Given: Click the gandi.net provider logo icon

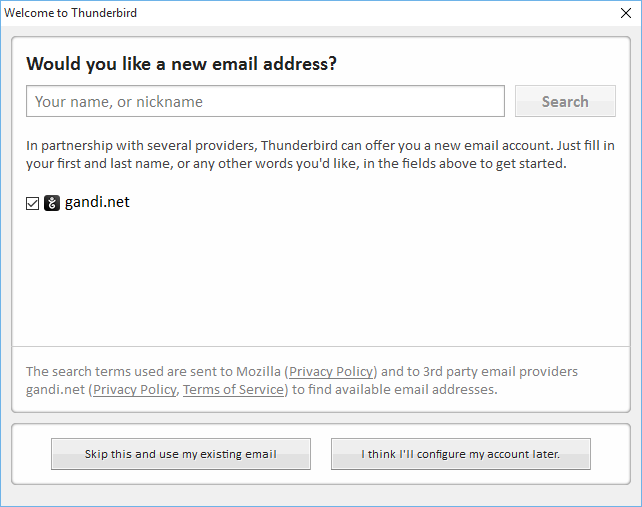Looking at the screenshot, I should click(x=52, y=203).
